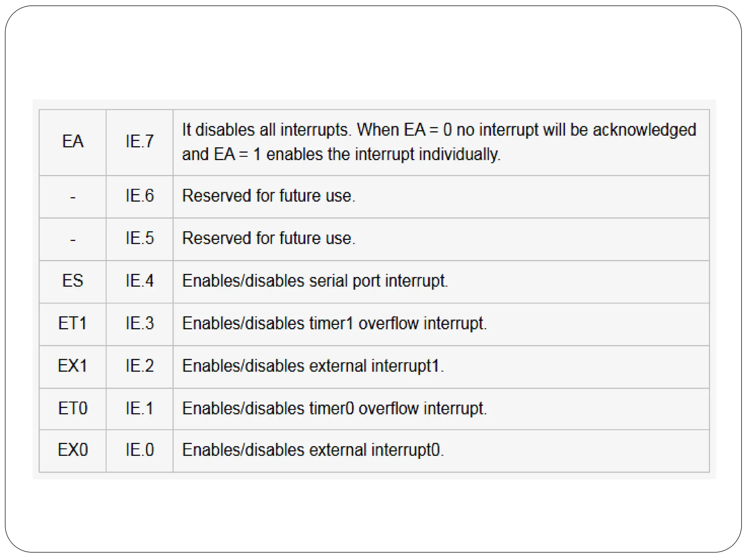Select the IE.2 bit cell
Viewport: 747px width, 560px height.
[139, 366]
